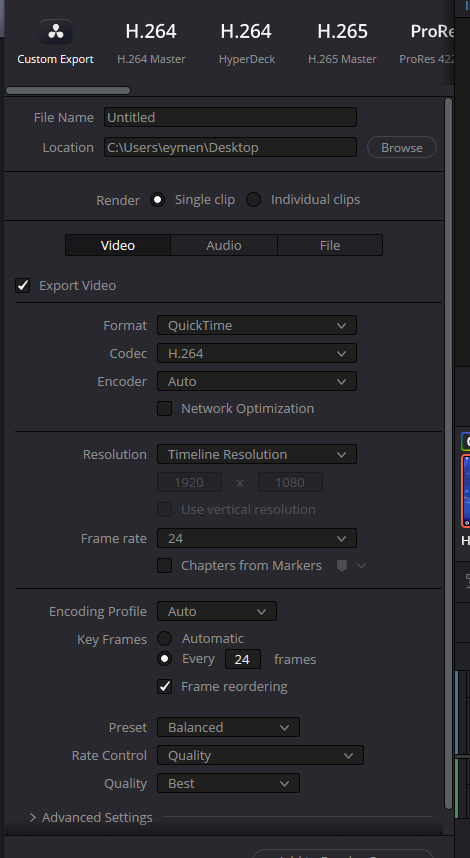Enable Network Optimization checkbox
The image size is (470, 858).
(165, 408)
